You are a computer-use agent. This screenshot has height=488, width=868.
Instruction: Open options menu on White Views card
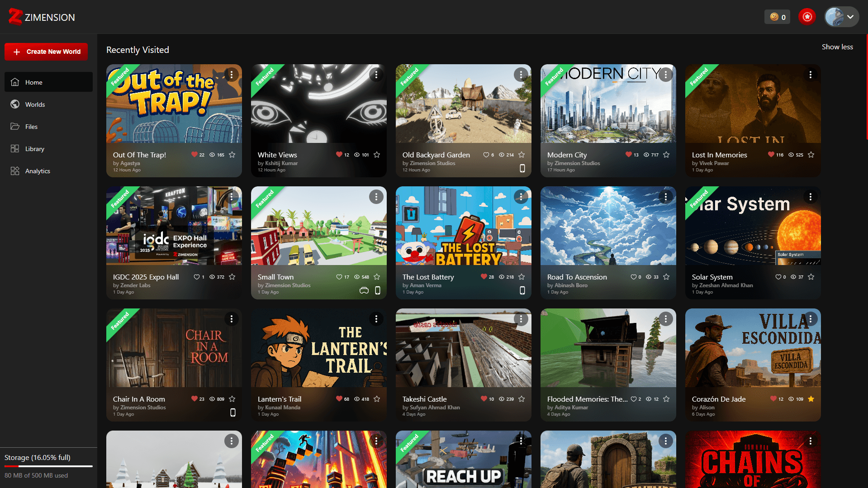pos(376,75)
